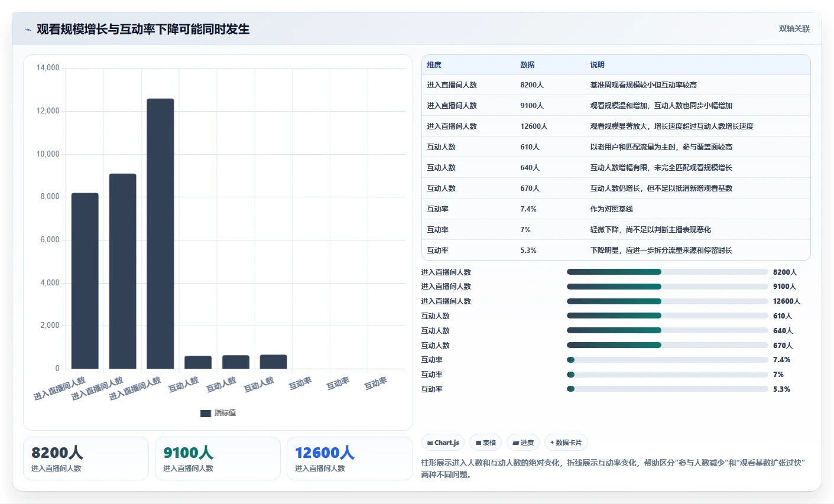The image size is (834, 504).
Task: Click the 7.4% table cell
Action: (528, 209)
